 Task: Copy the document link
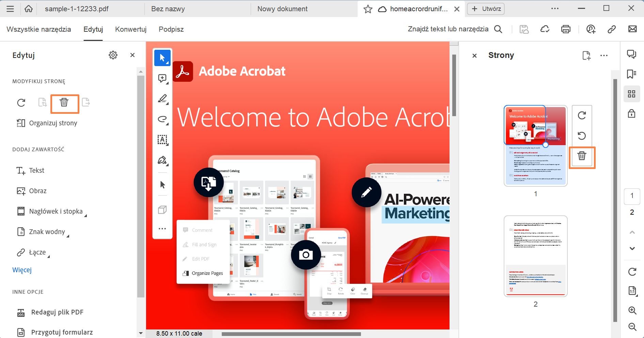[x=612, y=29]
